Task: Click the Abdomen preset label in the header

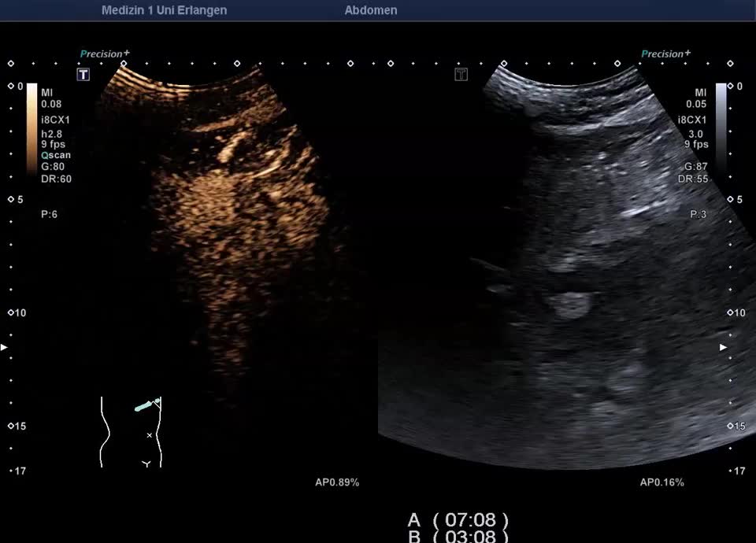Action: (x=371, y=10)
